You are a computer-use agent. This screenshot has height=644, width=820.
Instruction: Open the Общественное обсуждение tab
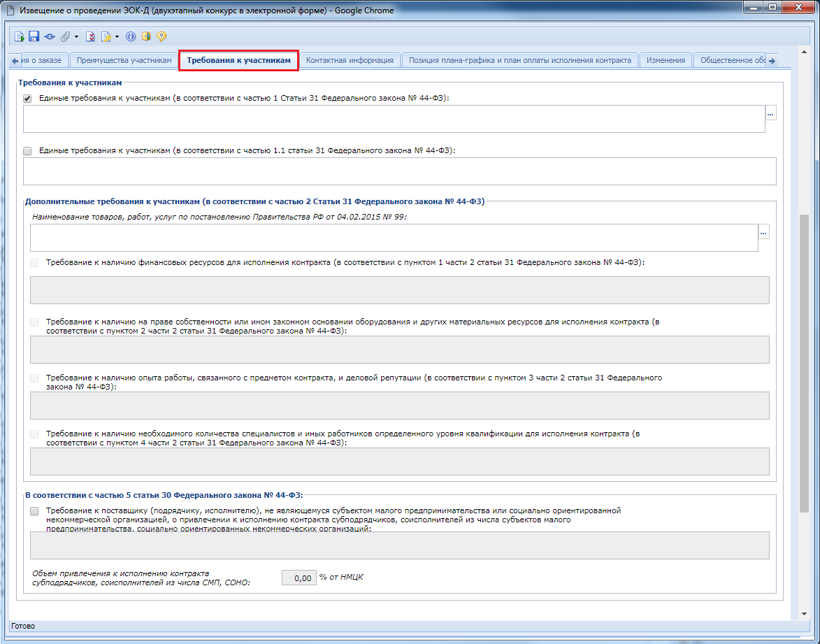click(x=730, y=60)
